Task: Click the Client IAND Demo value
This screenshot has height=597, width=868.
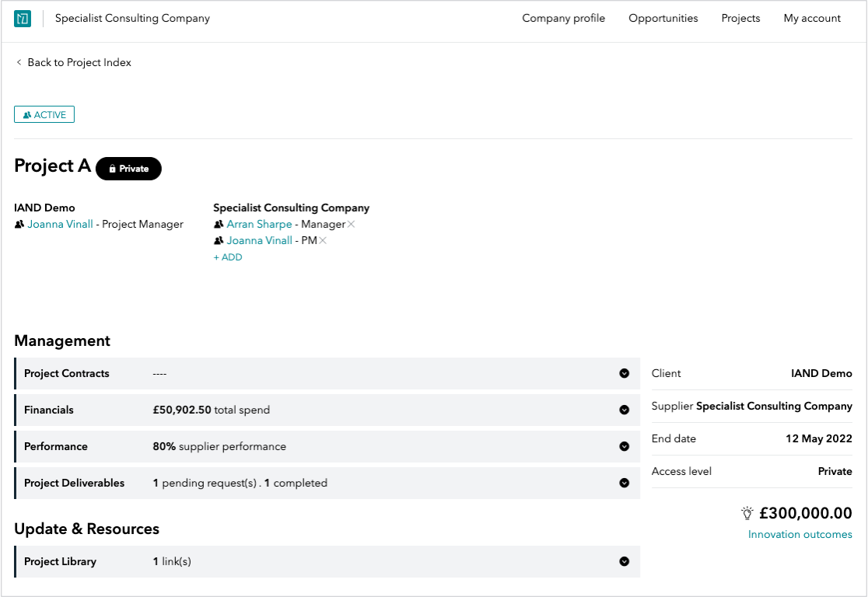Action: tap(821, 373)
